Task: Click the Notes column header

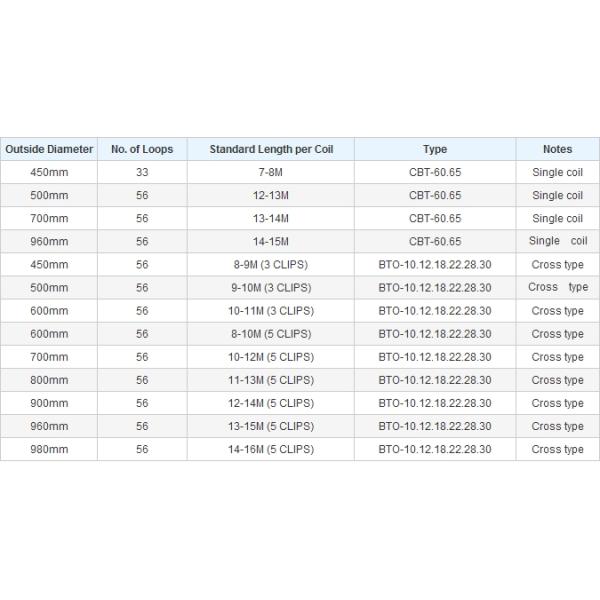Action: coord(557,149)
